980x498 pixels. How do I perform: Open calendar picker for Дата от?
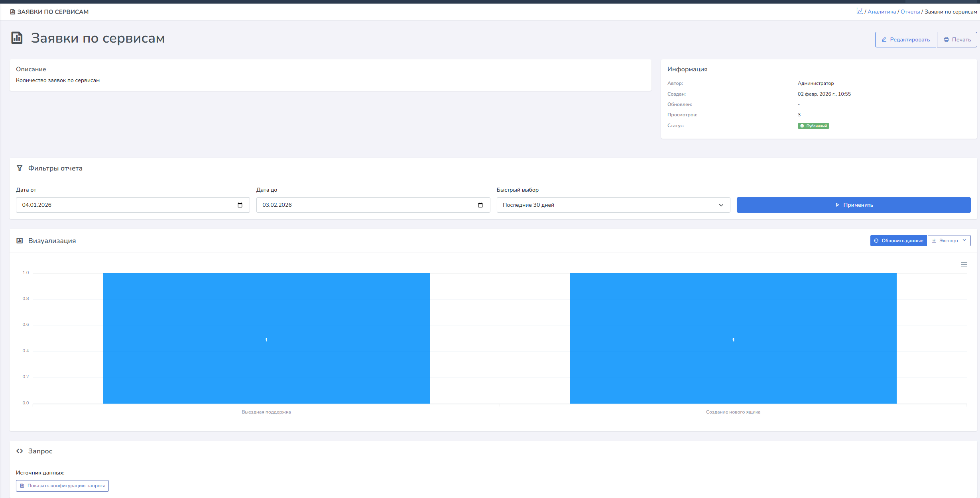(x=240, y=205)
